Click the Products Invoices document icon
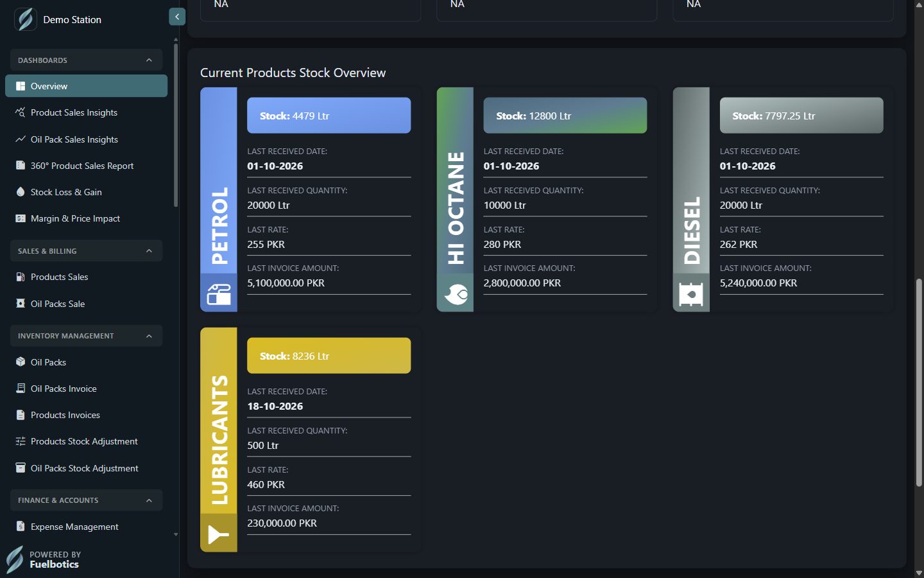The height and width of the screenshot is (578, 924). [21, 415]
